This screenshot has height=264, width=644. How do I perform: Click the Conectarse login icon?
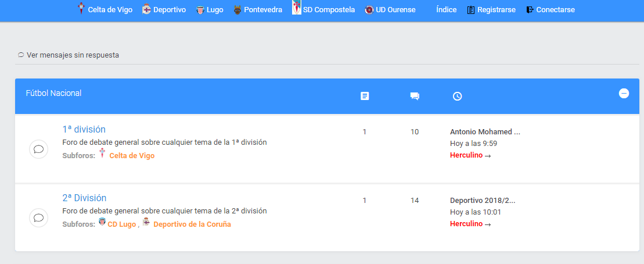(x=530, y=9)
